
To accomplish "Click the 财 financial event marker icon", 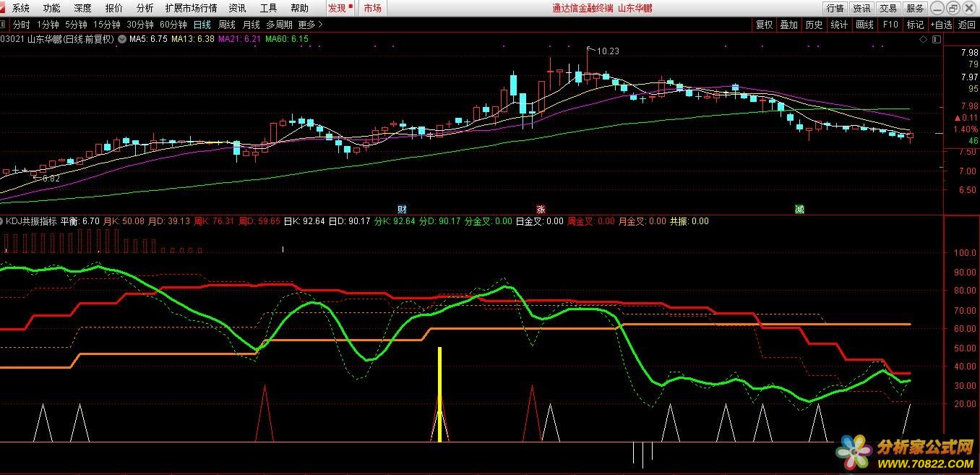I will click(402, 208).
